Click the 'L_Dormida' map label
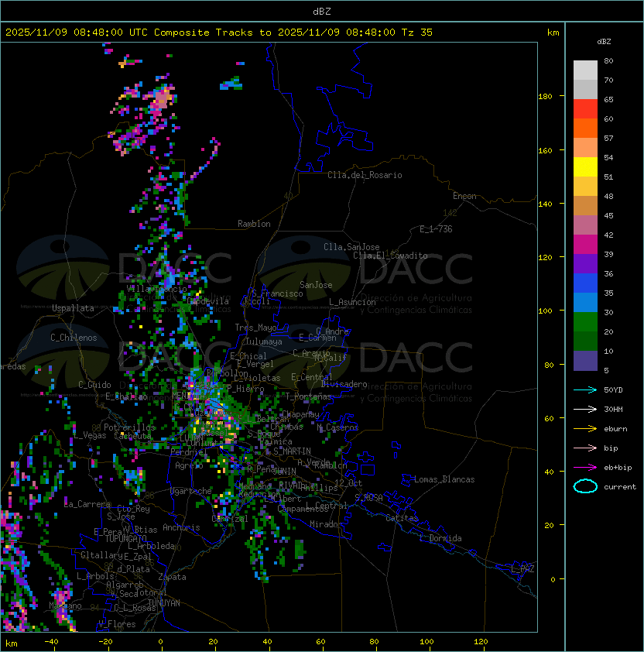Image resolution: width=644 pixels, height=652 pixels. (x=440, y=538)
